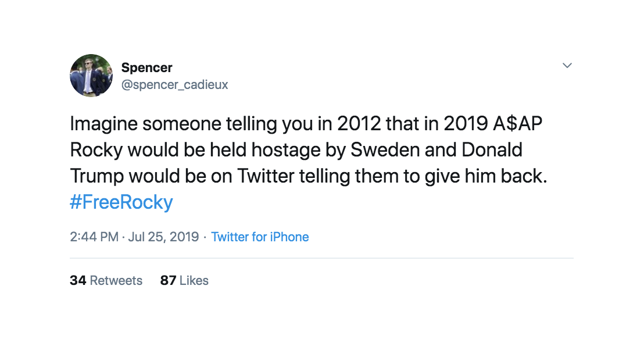Click the Retweets label text

116,280
